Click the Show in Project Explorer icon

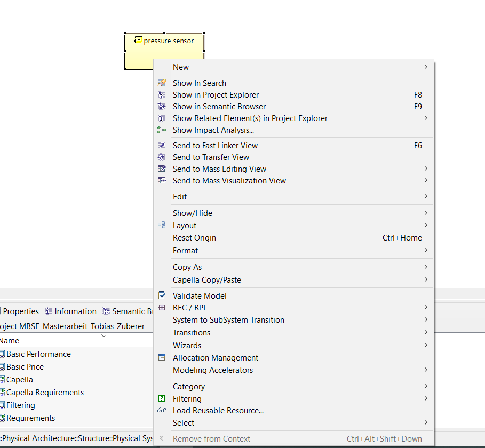coord(162,94)
